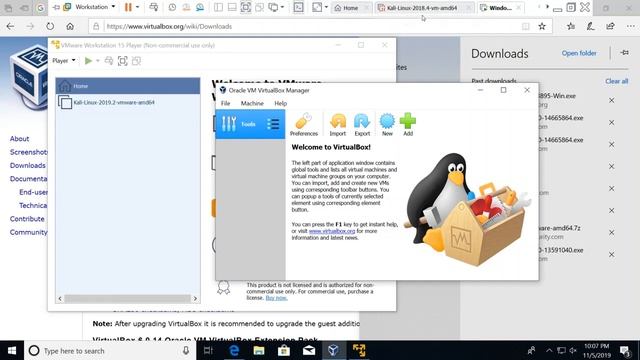Click the browser Back arrow
Screen dimensions: 640x360
10,26
